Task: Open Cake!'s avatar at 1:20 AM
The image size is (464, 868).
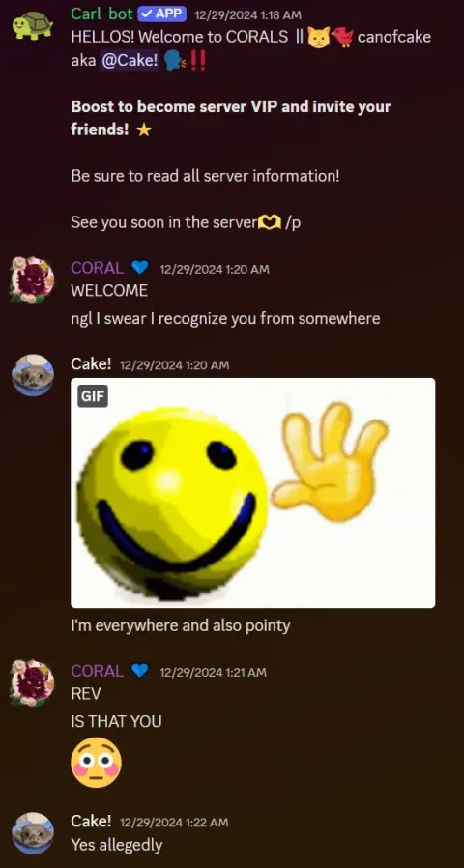Action: [33, 375]
